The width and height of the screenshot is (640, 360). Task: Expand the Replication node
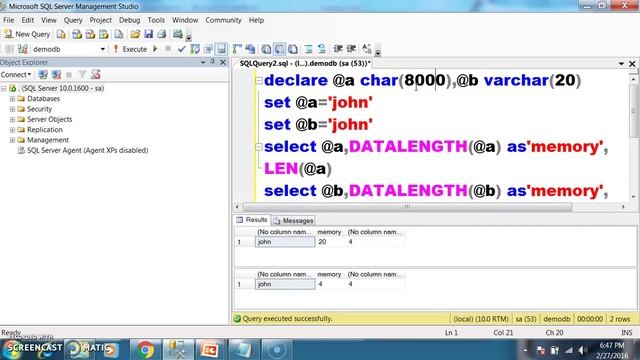(x=12, y=130)
